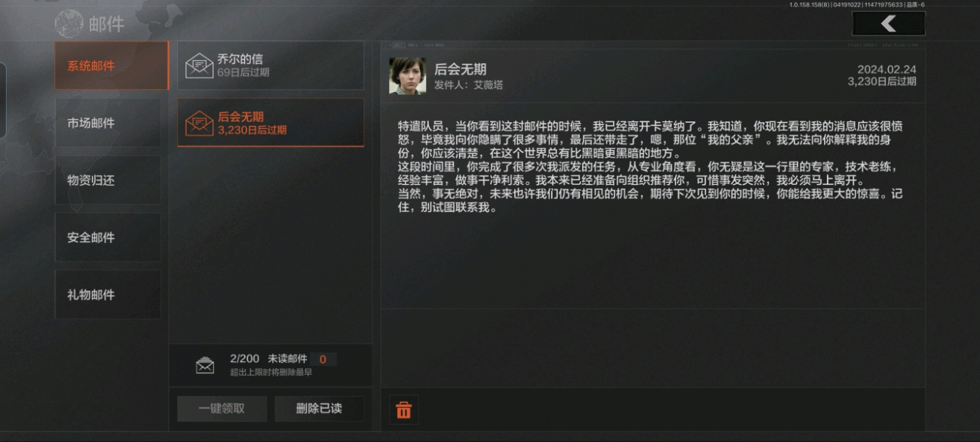Viewport: 980px width, 442px height.
Task: Click the back arrow button
Action: click(889, 23)
